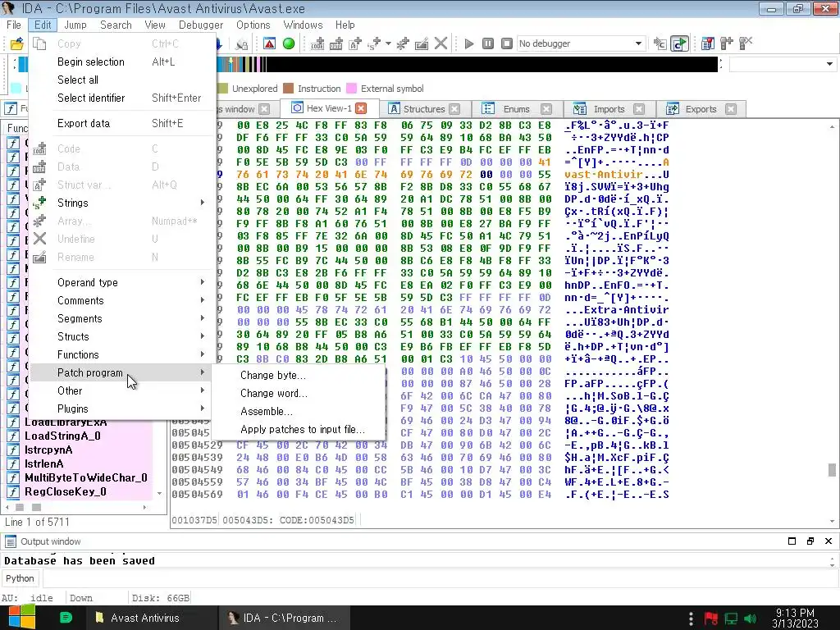
Task: Close the Hex View-1 tab
Action: (x=362, y=108)
